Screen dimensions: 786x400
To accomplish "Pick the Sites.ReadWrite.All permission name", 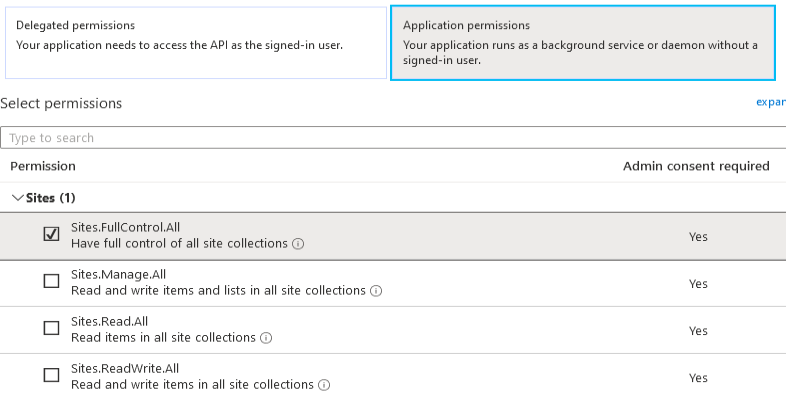I will click(124, 369).
